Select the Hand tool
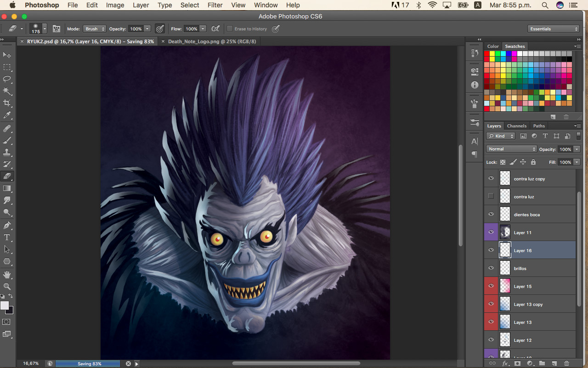This screenshot has height=368, width=588. pyautogui.click(x=7, y=275)
